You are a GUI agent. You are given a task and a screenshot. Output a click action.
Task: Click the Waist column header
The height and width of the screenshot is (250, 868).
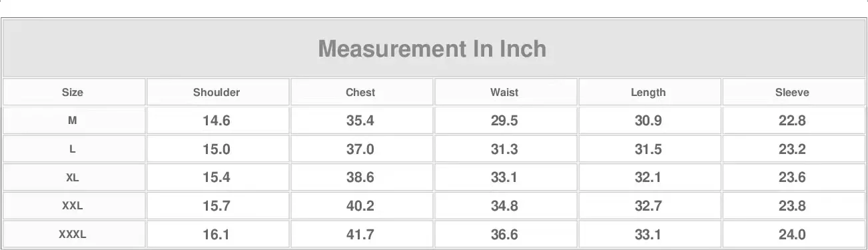tap(504, 93)
